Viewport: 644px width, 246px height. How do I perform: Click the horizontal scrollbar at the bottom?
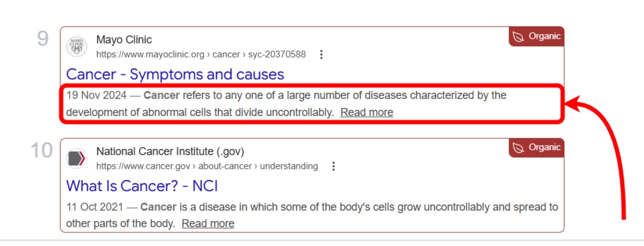pyautogui.click(x=322, y=243)
